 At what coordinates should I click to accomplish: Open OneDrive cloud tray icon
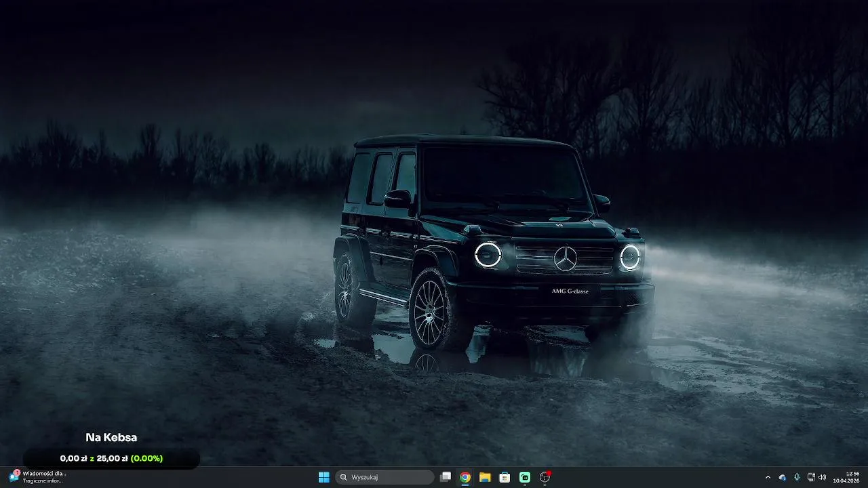[783, 477]
